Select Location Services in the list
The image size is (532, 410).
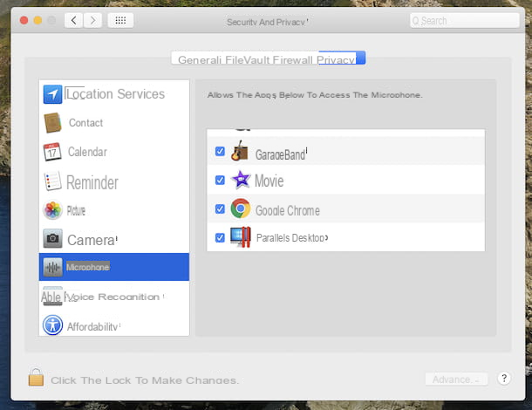[114, 94]
